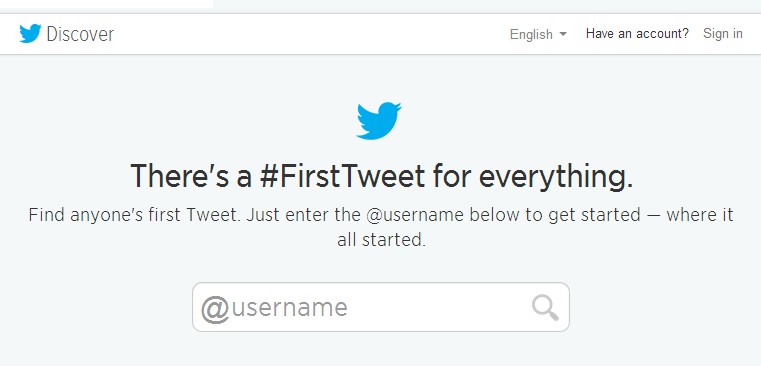Open the Discover page link
761x366 pixels.
click(80, 34)
